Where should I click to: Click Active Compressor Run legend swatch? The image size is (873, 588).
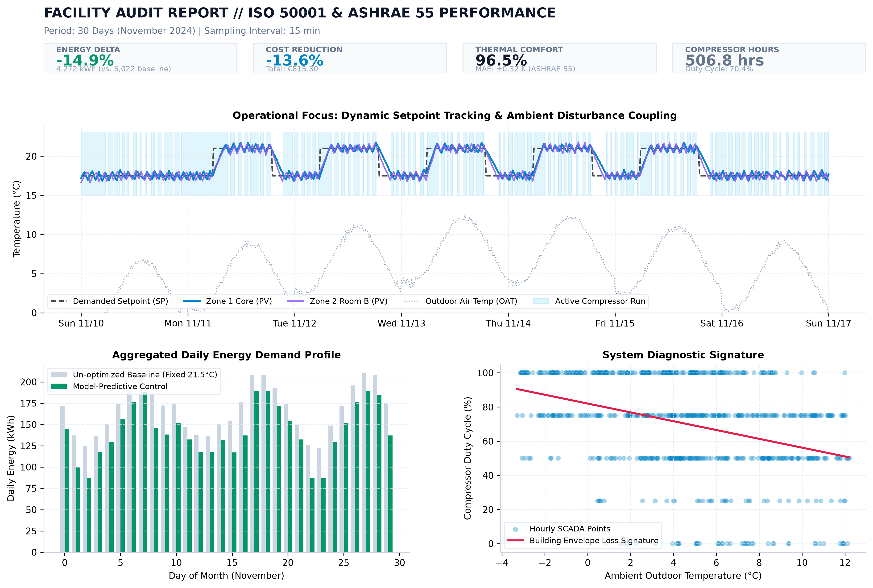(541, 301)
